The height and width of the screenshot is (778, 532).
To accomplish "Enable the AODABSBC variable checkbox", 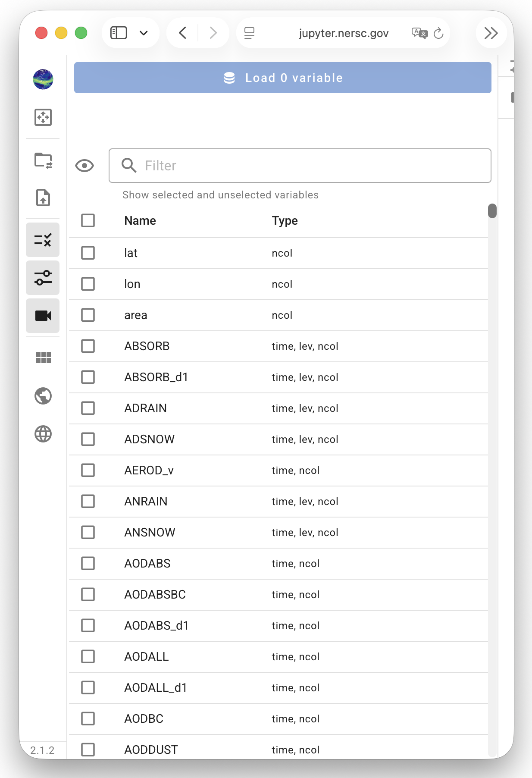I will coord(88,594).
